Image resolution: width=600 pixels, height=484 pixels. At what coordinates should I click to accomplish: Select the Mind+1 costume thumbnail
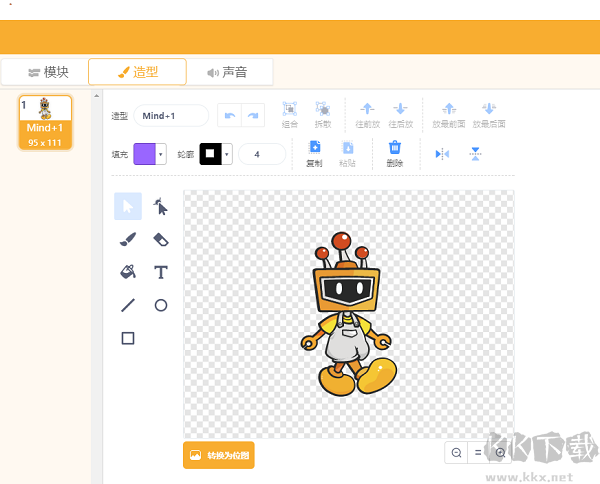(x=45, y=122)
